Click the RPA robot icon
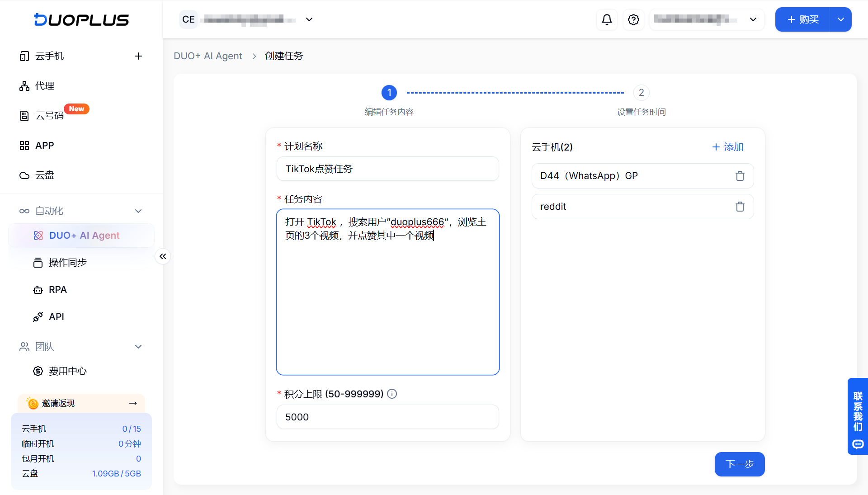Image resolution: width=868 pixels, height=495 pixels. [x=38, y=290]
